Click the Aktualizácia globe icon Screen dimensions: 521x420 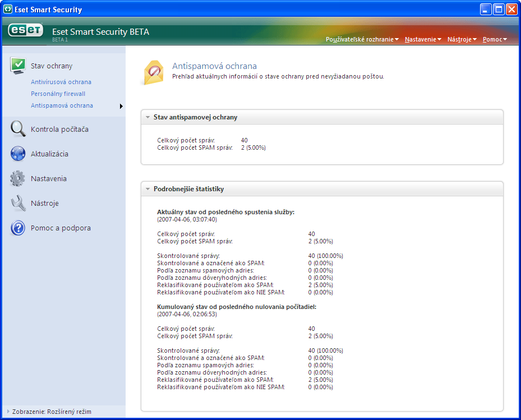(x=18, y=154)
